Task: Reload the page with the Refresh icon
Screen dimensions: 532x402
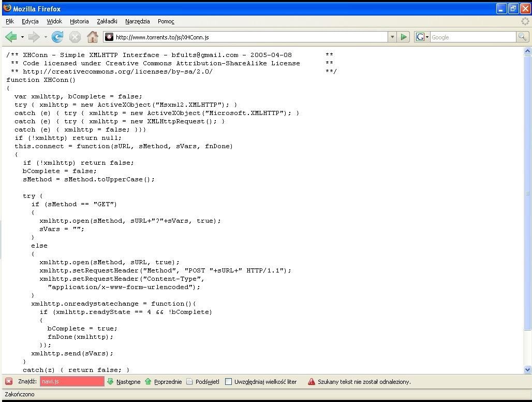Action: pyautogui.click(x=57, y=37)
